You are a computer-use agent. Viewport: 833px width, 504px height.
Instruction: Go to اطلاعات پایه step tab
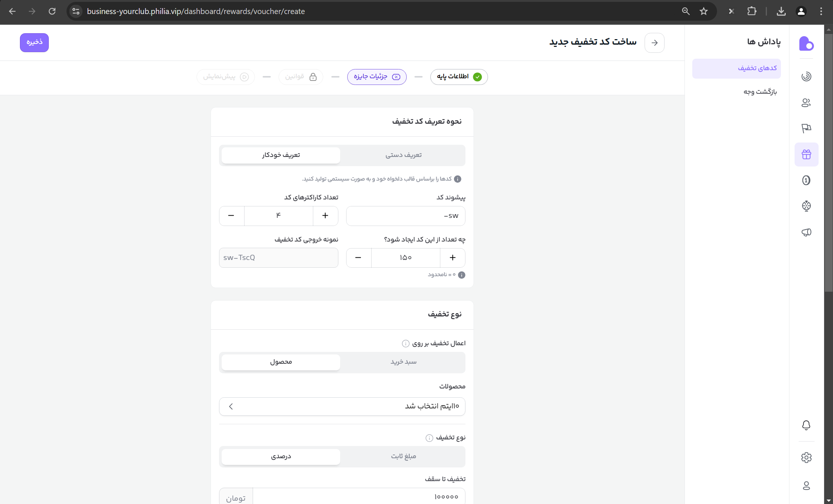[459, 77]
